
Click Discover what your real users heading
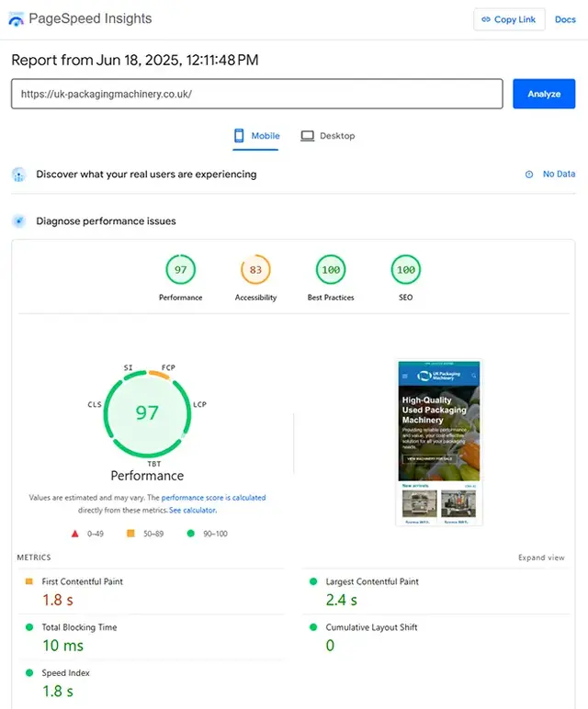point(146,174)
